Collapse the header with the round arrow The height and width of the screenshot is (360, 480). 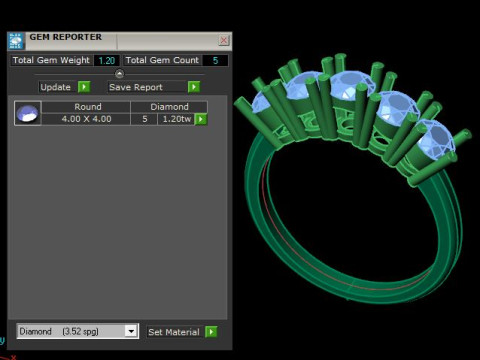coord(119,74)
